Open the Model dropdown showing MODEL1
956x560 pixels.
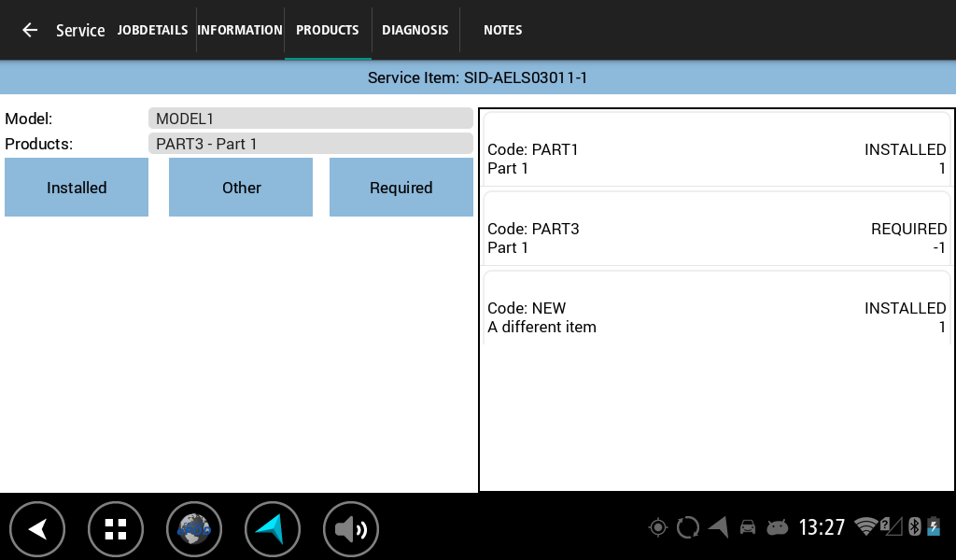pos(310,119)
